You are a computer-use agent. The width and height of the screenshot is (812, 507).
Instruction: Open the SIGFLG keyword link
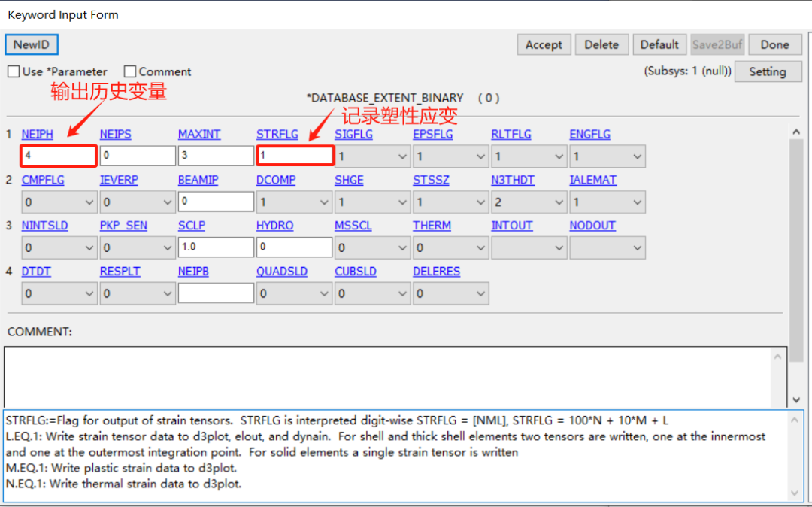pos(353,134)
